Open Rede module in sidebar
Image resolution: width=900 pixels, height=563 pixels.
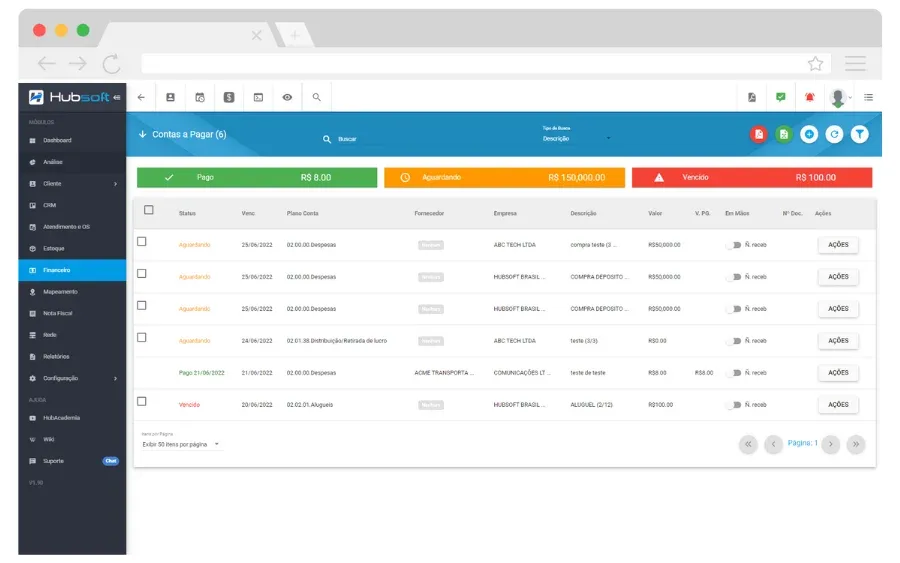[x=72, y=335]
